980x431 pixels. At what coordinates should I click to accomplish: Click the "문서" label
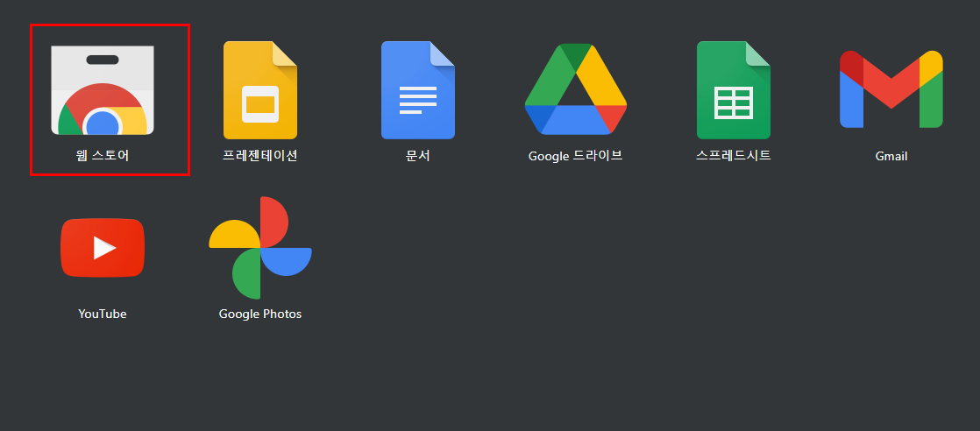(x=418, y=156)
